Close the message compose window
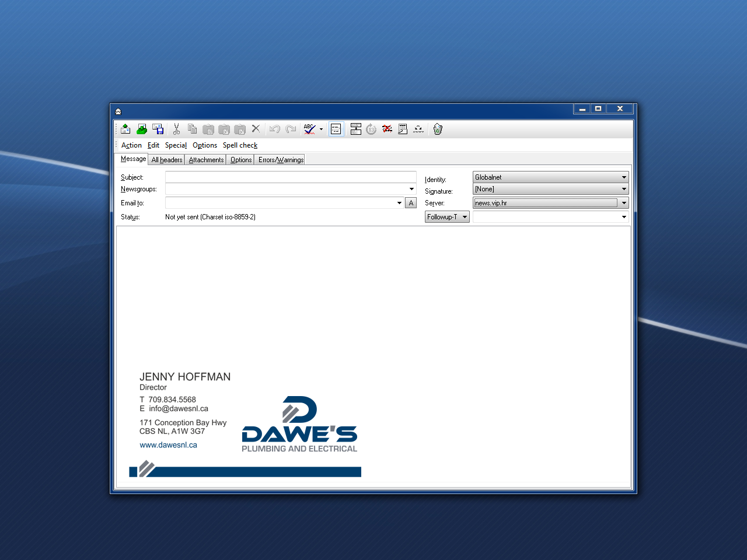 tap(620, 109)
